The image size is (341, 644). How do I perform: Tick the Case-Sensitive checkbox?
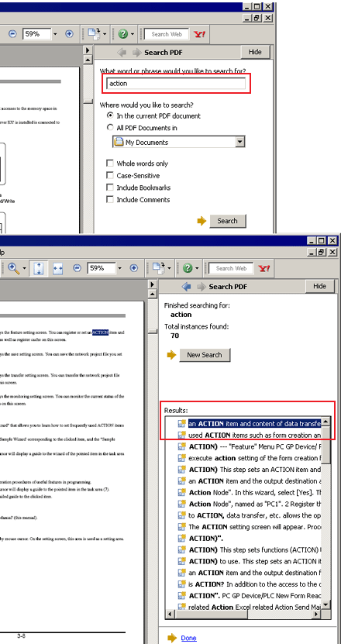click(x=110, y=175)
